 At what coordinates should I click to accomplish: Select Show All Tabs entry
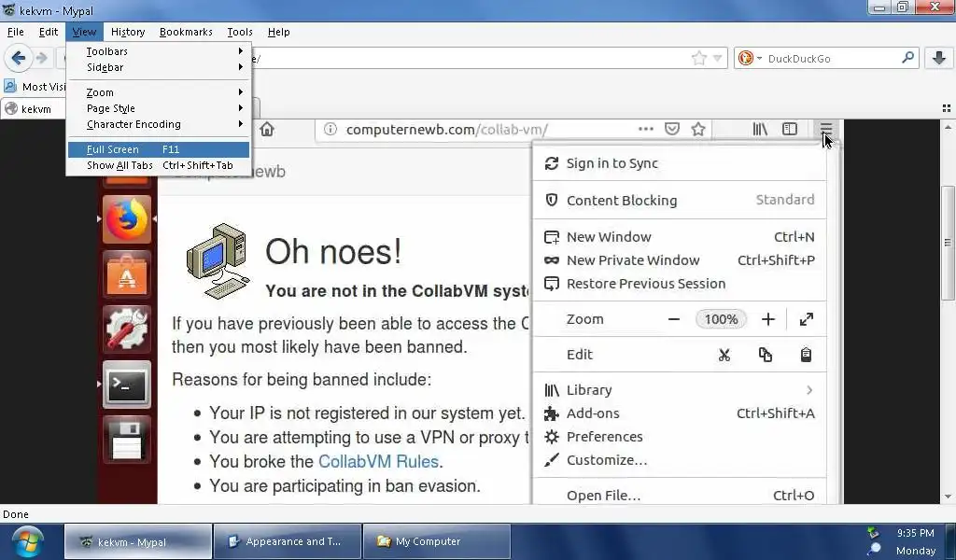[x=159, y=165]
